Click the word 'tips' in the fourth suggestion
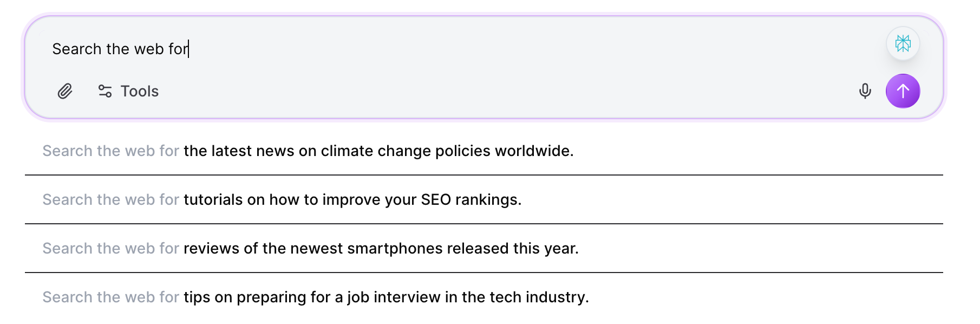The width and height of the screenshot is (980, 324). 197,297
